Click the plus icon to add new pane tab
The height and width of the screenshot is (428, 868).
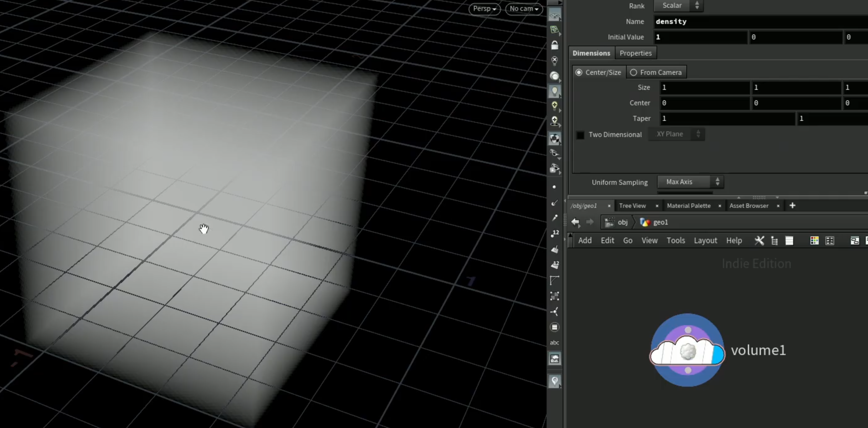click(x=793, y=206)
